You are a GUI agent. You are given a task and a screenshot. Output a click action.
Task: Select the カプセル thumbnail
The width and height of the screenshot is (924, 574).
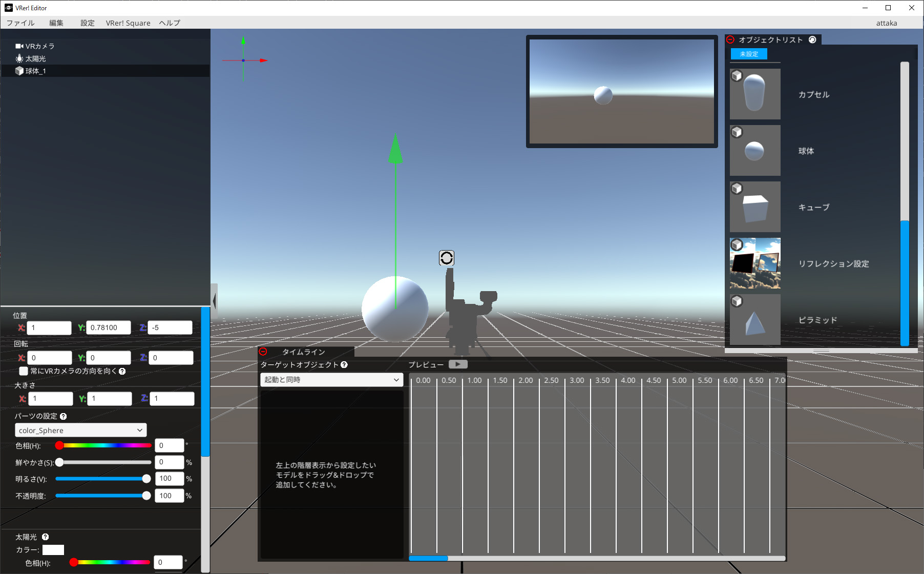point(755,94)
